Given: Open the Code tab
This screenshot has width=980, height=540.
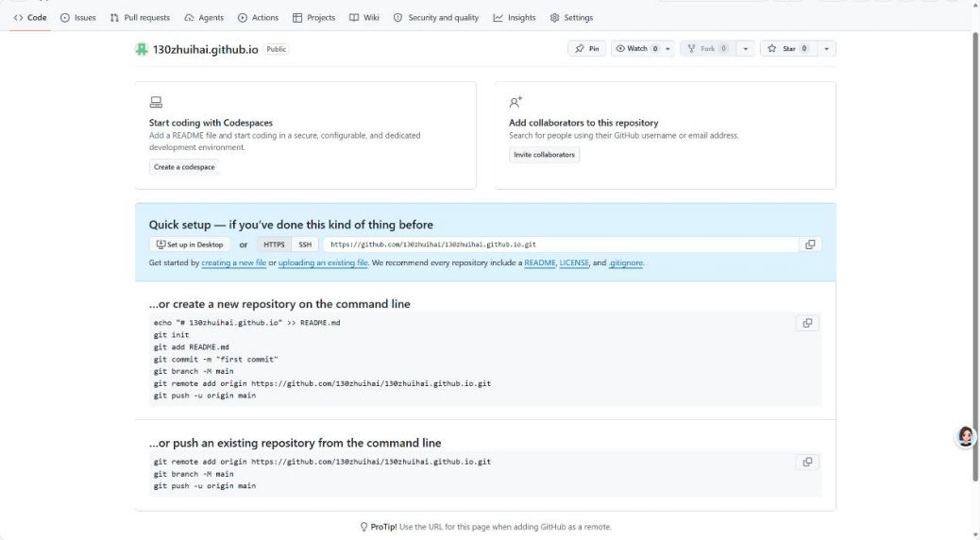Looking at the screenshot, I should click(30, 18).
